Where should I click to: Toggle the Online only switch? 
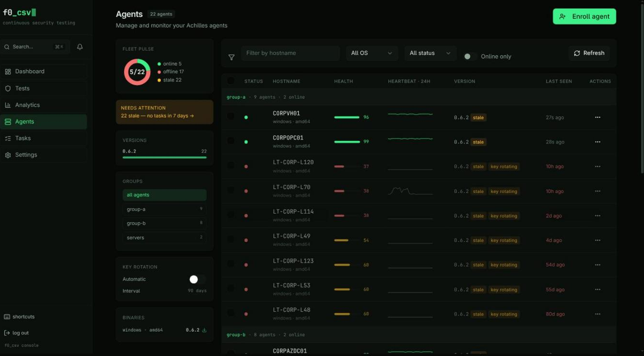point(469,56)
